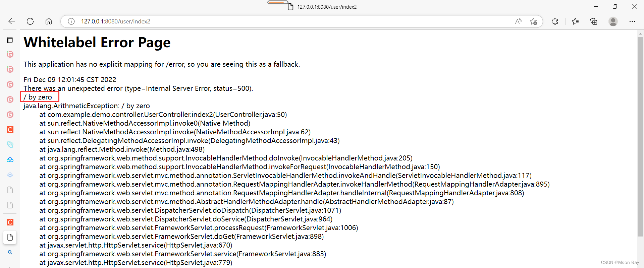Click the 'FrameworkServlet.java:883' trace line

point(183,254)
